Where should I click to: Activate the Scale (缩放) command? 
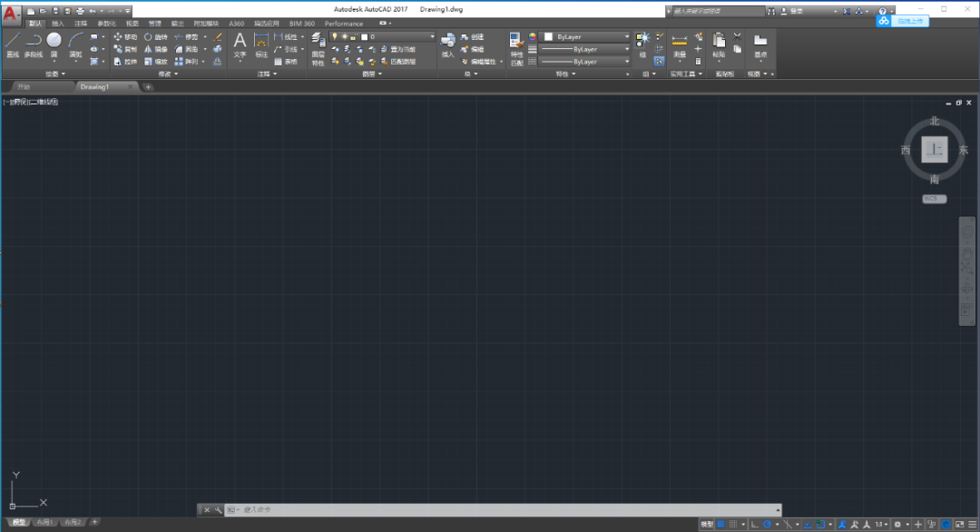coord(155,62)
